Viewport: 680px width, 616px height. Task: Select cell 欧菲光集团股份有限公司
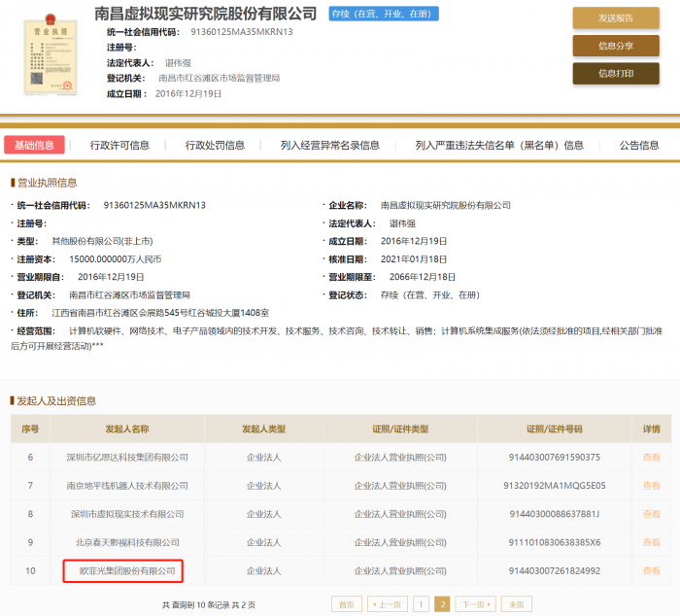[127, 571]
